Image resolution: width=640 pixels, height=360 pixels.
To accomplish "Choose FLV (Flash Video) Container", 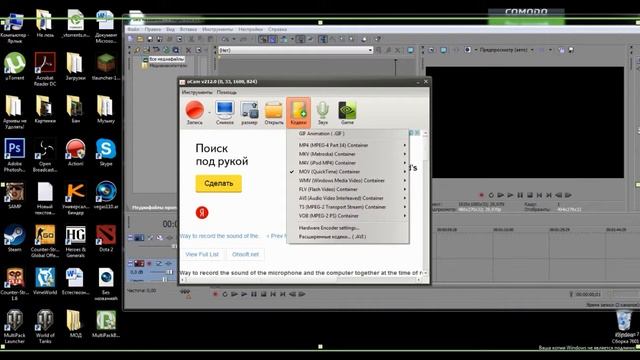I will pos(348,189).
